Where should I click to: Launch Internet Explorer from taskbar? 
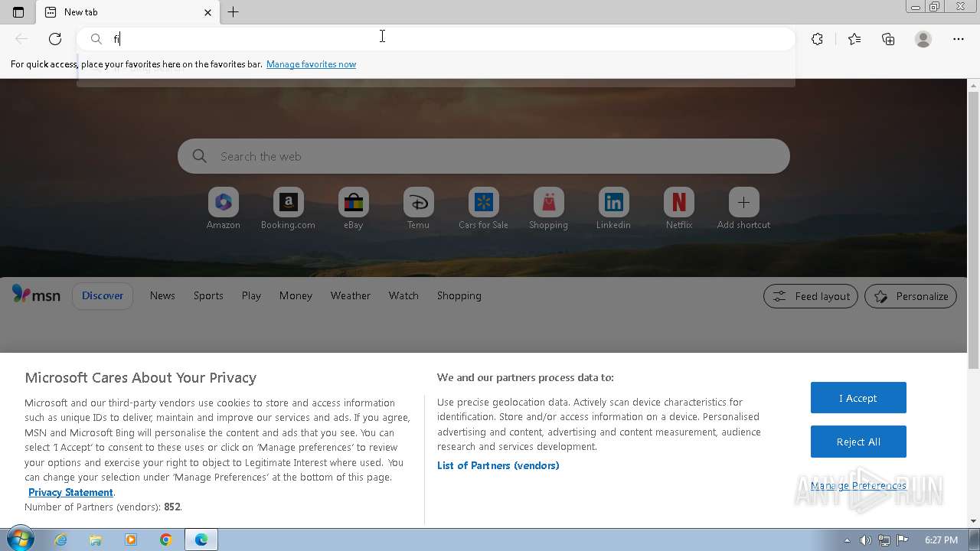coord(60,540)
